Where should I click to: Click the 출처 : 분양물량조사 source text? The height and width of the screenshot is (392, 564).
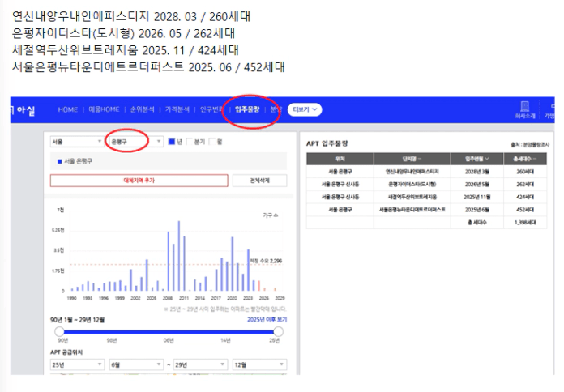[530, 145]
